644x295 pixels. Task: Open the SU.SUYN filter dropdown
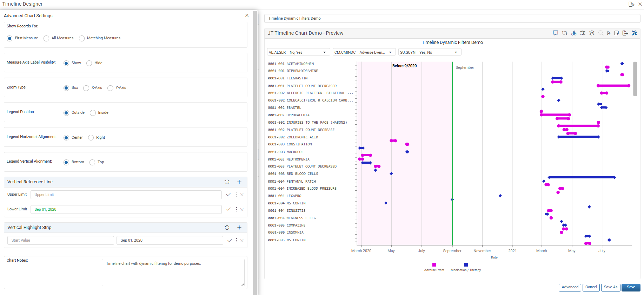pyautogui.click(x=430, y=52)
